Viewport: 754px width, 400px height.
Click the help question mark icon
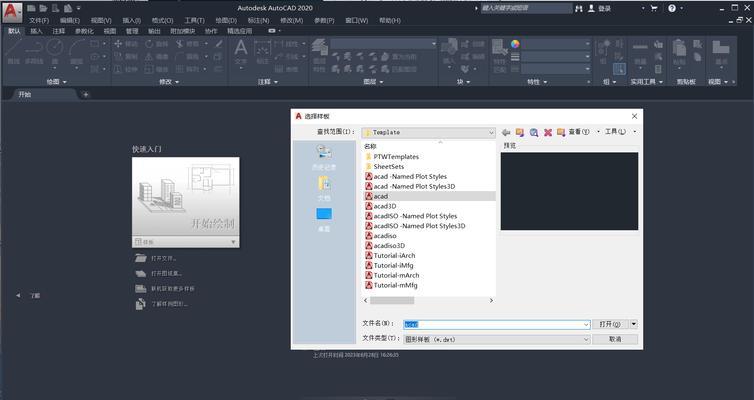672,8
